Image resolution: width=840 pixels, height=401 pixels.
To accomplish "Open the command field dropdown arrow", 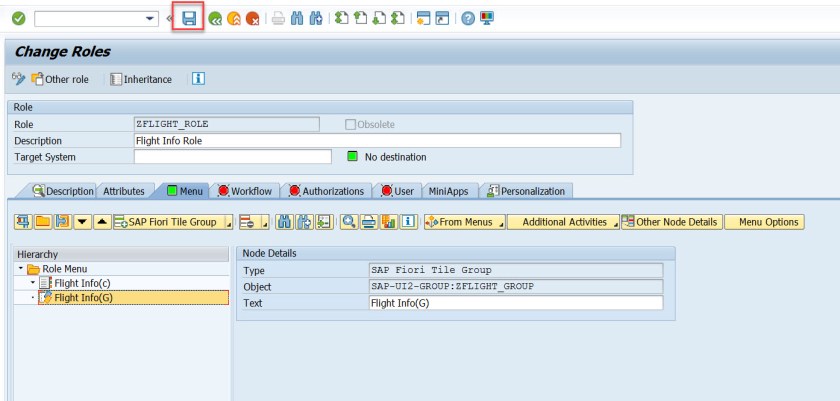I will [151, 18].
